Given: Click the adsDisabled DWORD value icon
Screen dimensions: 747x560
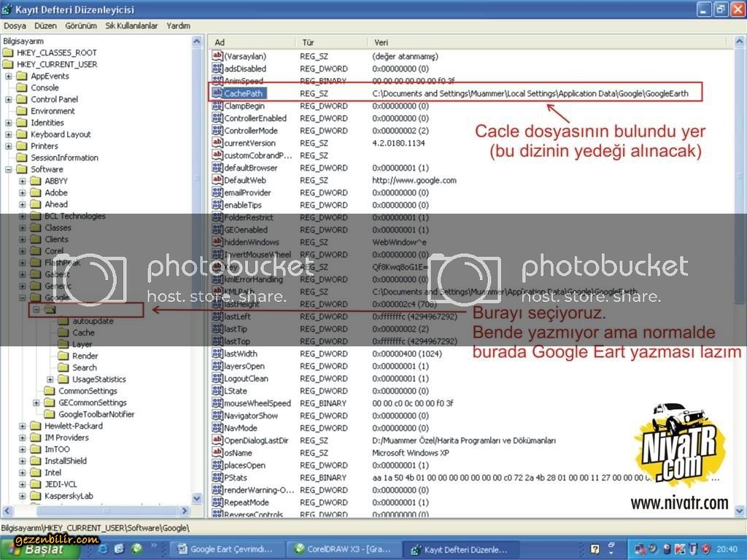Looking at the screenshot, I should pyautogui.click(x=217, y=69).
